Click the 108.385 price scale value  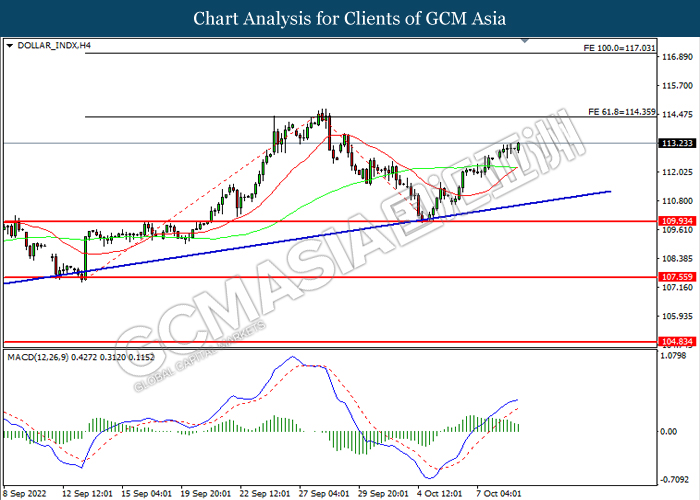point(677,259)
